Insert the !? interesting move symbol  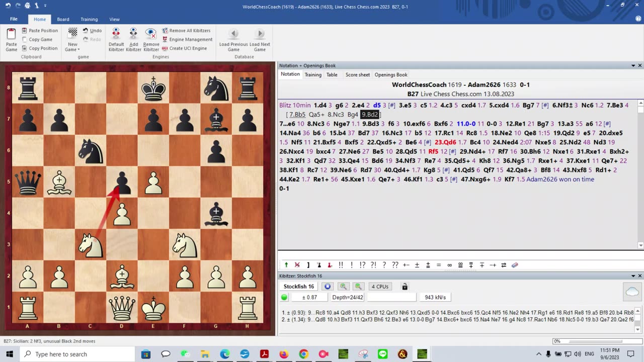[x=362, y=265]
